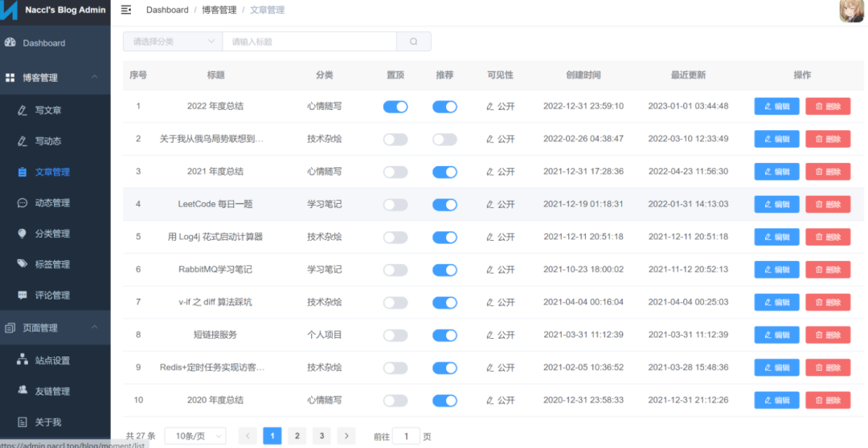Turn off 置顶 switch for 2022 年度总结
The width and height of the screenshot is (868, 448).
[x=395, y=107]
